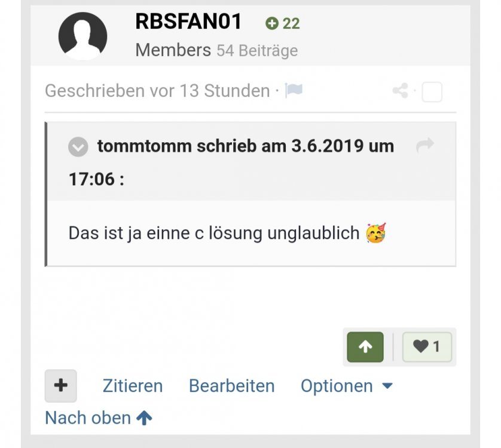Upvote the post with green arrow button
The image size is (501, 448).
[365, 347]
